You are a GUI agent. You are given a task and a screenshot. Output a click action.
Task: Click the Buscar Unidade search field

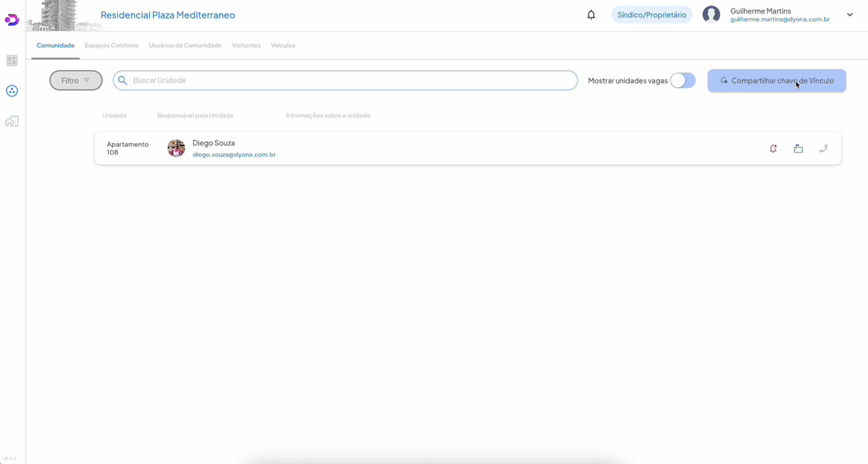pyautogui.click(x=350, y=80)
